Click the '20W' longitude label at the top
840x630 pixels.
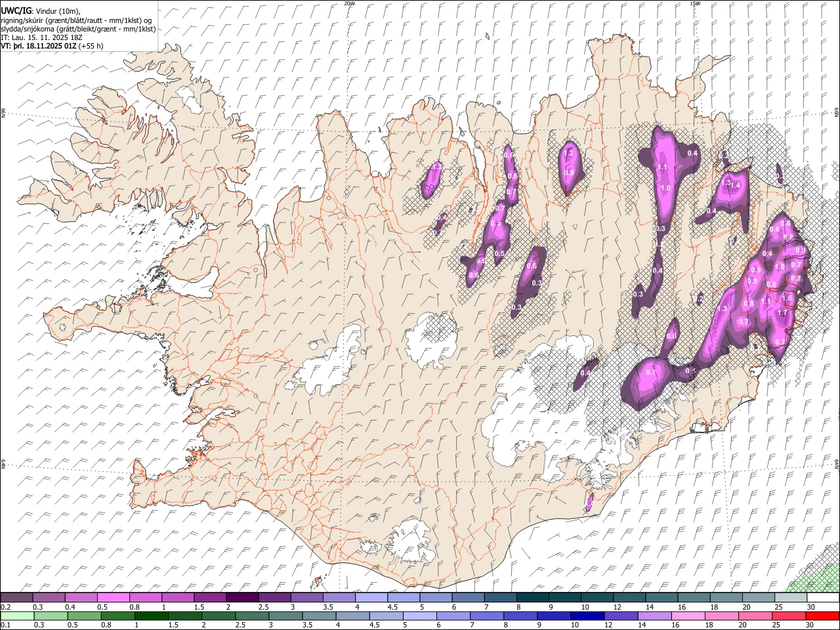pos(349,3)
